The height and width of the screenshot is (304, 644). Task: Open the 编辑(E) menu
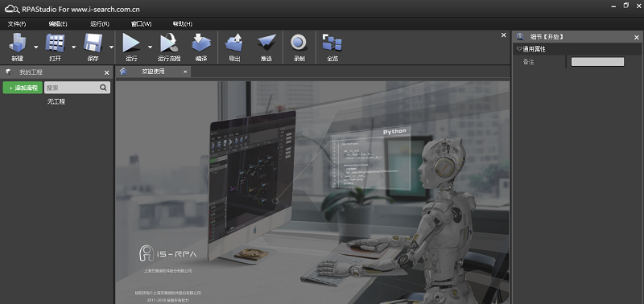pyautogui.click(x=58, y=24)
